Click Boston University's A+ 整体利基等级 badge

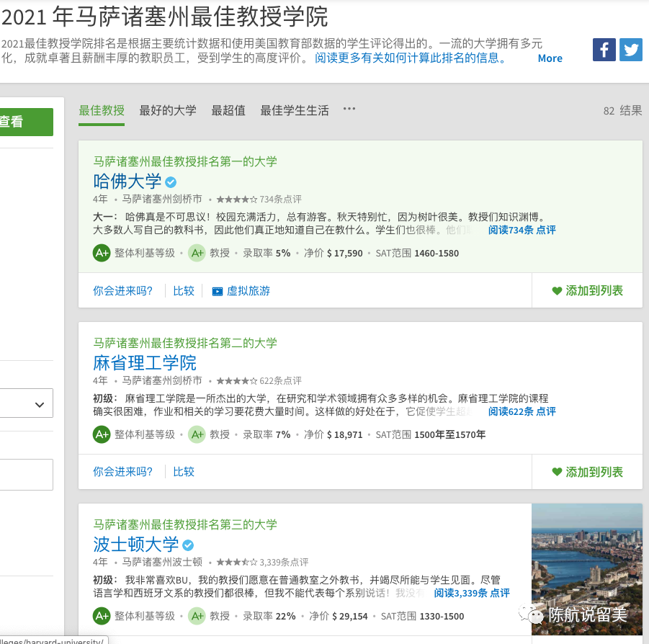pos(102,616)
